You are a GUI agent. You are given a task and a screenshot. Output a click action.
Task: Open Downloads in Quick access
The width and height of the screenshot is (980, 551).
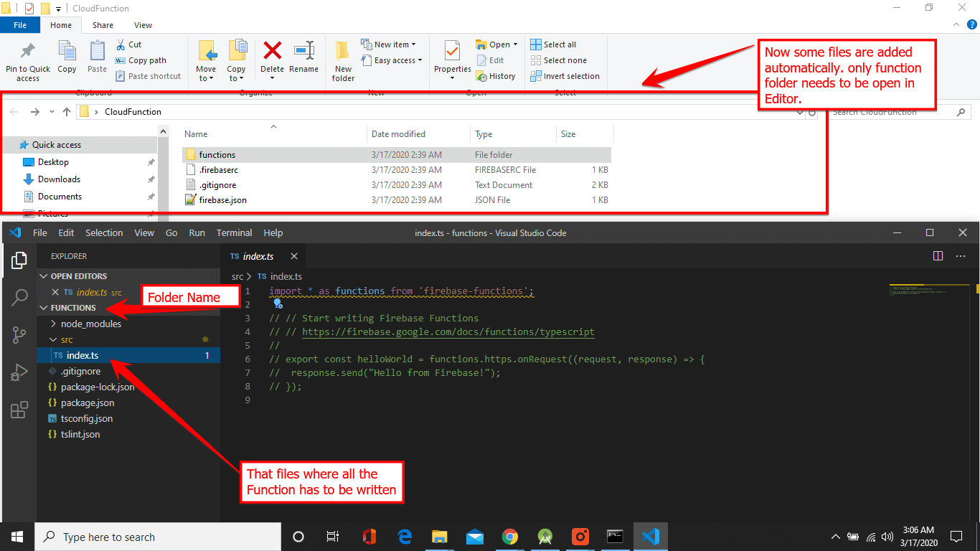pos(59,179)
